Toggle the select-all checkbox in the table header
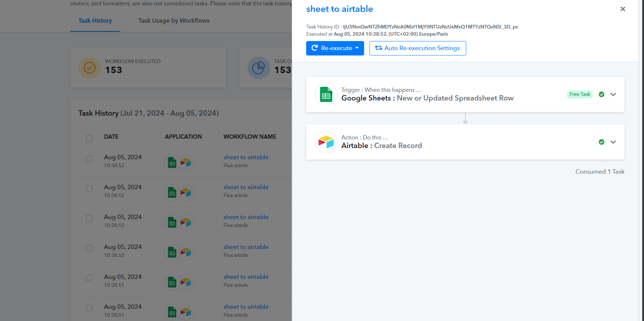The image size is (644, 321). (89, 138)
